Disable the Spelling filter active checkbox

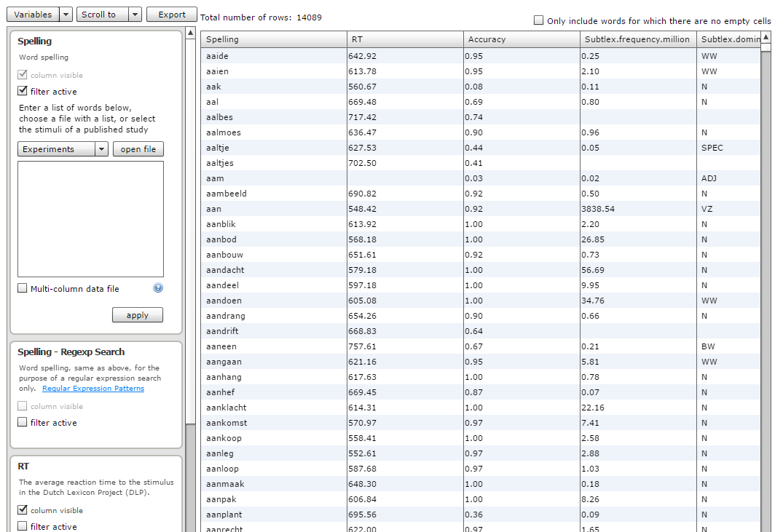pyautogui.click(x=23, y=92)
